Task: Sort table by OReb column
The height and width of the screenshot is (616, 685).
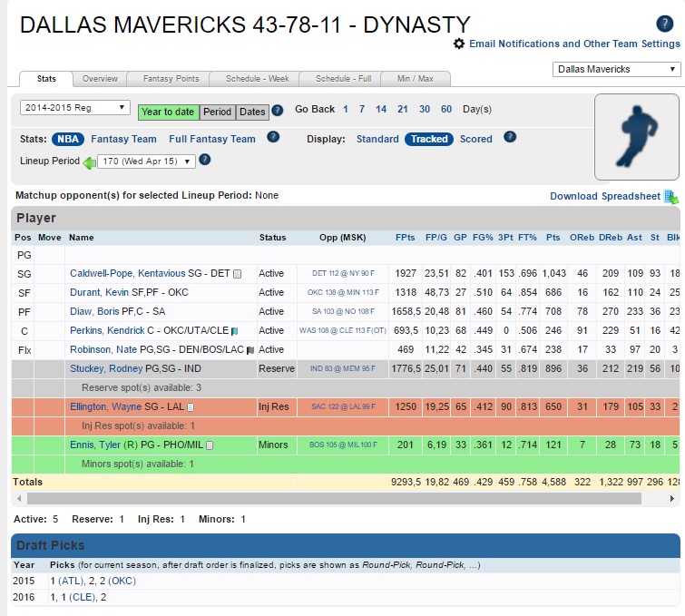Action: (582, 237)
